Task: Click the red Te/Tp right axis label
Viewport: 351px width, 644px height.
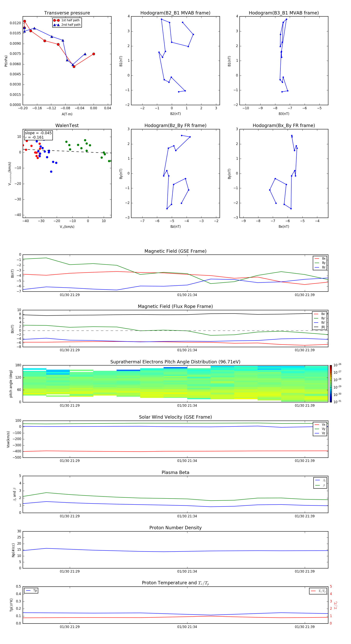Action: tap(336, 605)
